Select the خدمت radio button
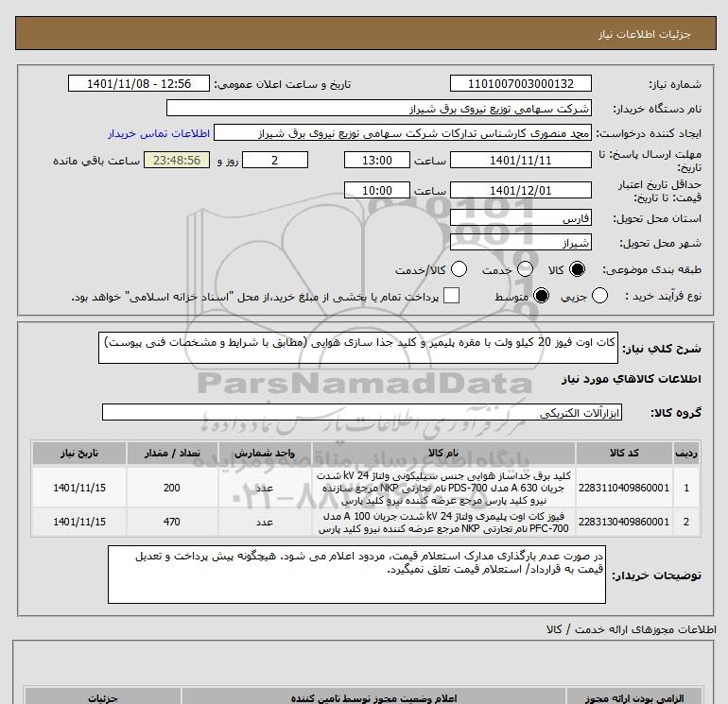This screenshot has height=704, width=728. (x=525, y=269)
